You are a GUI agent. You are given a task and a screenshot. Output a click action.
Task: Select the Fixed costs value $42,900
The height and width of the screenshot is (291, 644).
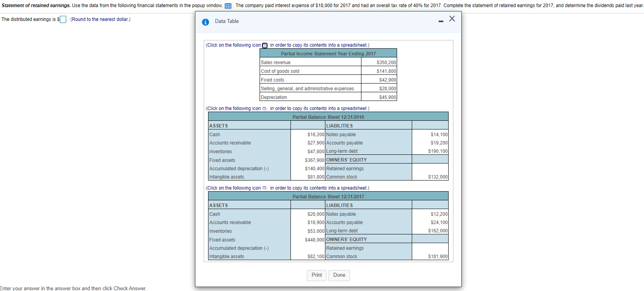[x=388, y=80]
